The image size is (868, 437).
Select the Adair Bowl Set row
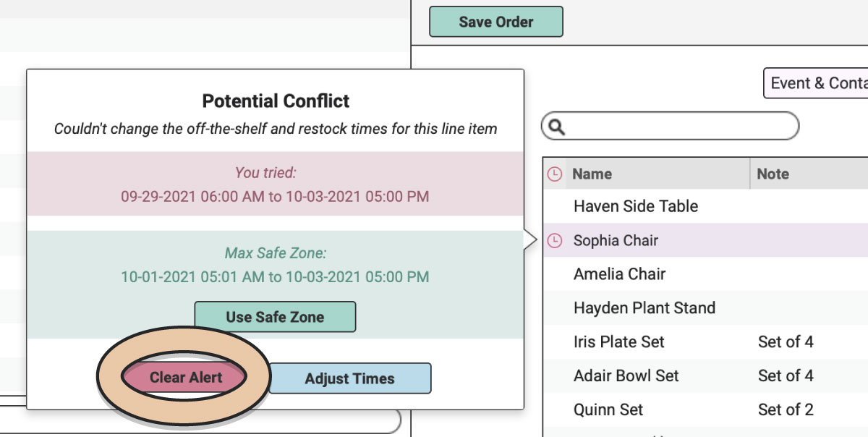coord(705,376)
